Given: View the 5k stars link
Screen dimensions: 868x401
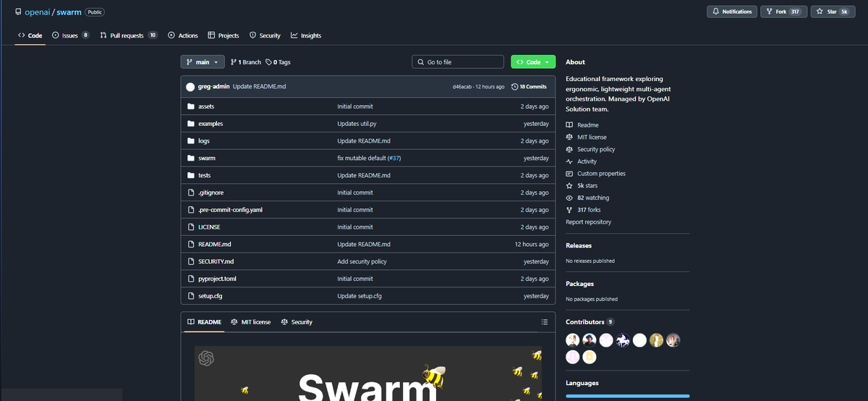Looking at the screenshot, I should [x=582, y=186].
